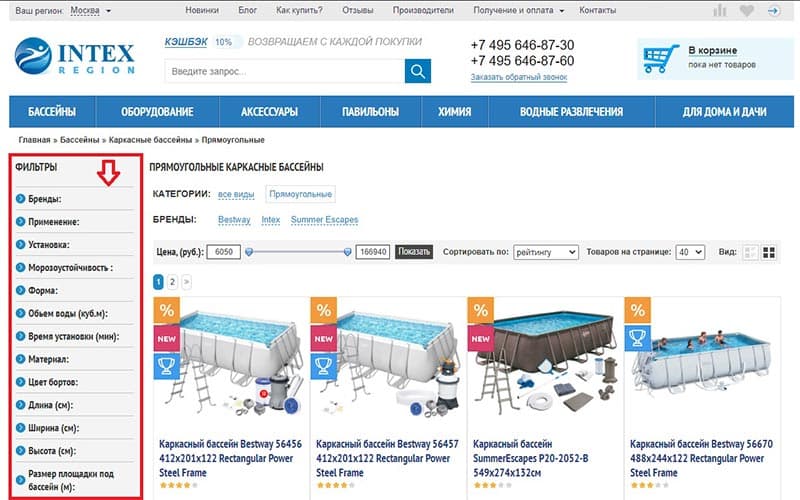Screen dimensions: 800x500
Task: Switch to list view icon
Action: [750, 252]
